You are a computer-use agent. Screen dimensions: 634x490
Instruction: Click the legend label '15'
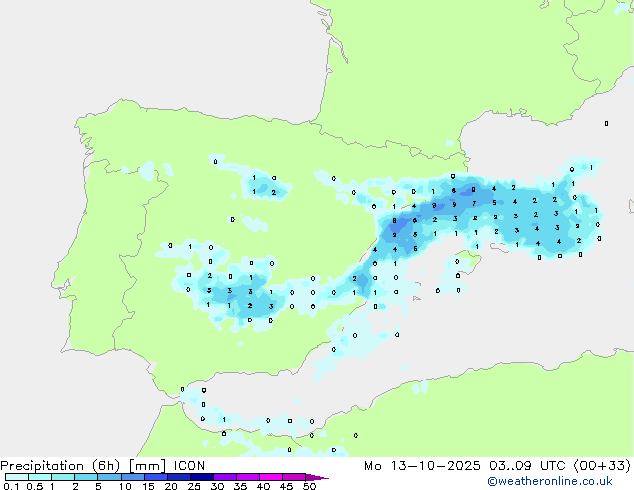[148, 486]
